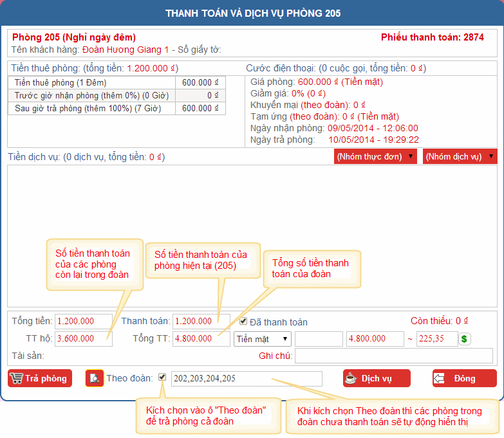Click the room list field showing 202,203,204,205
The width and height of the screenshot is (504, 438).
click(247, 379)
